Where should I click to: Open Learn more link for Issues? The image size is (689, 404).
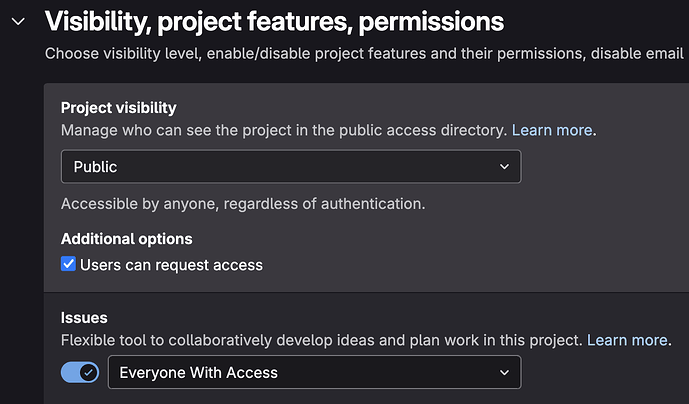point(627,340)
